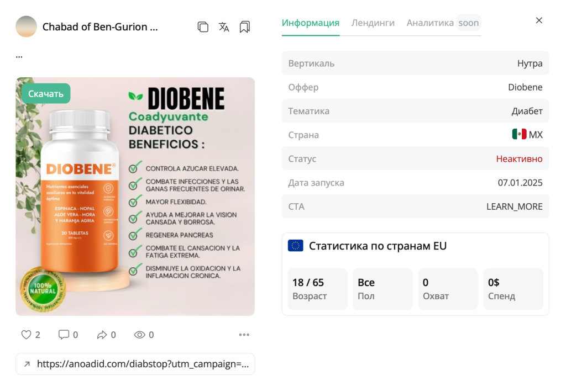The image size is (566, 392).
Task: Click the Статистика по странам EU heading
Action: click(378, 246)
